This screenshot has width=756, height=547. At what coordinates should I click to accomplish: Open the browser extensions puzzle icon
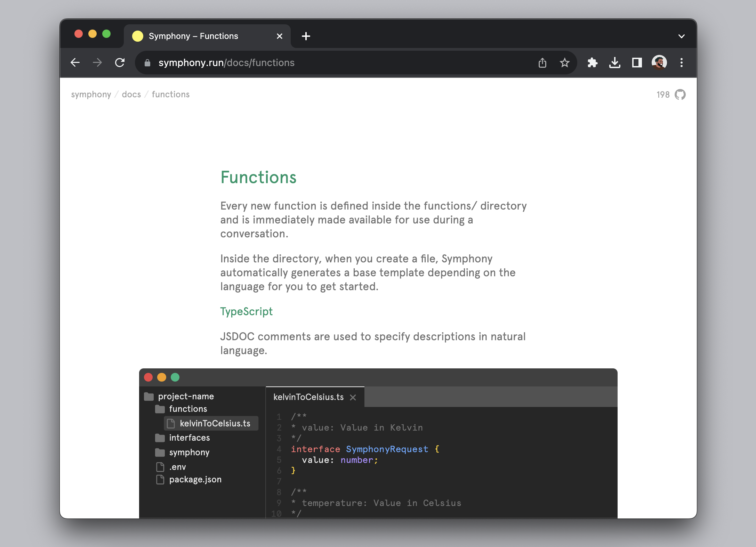[x=592, y=63]
